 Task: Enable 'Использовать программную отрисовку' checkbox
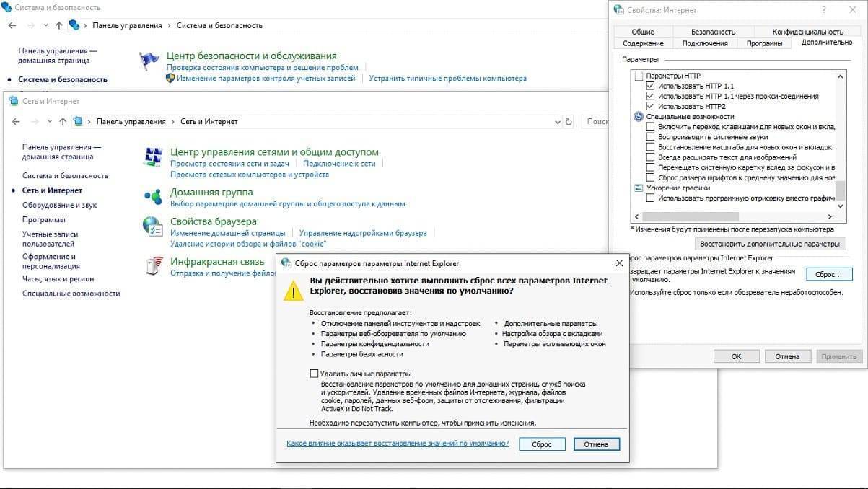650,198
